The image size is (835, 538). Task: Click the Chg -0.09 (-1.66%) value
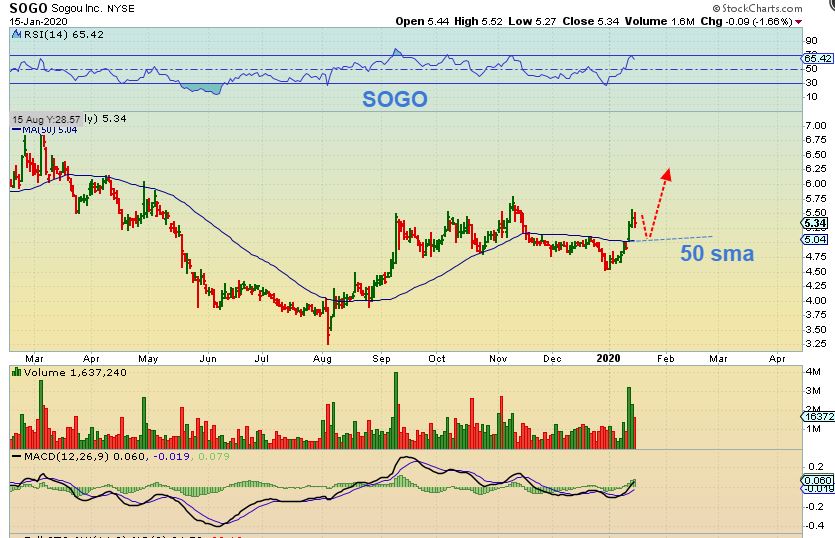[x=746, y=21]
